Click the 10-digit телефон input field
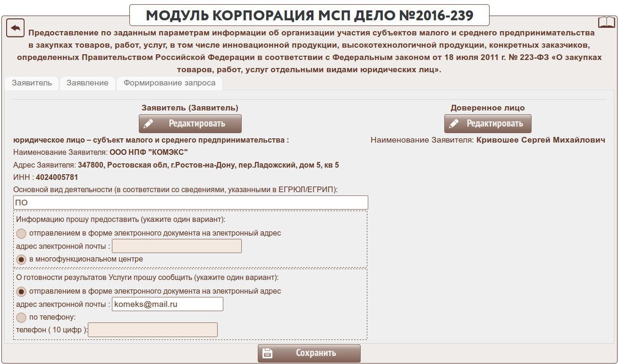This screenshot has height=364, width=618. pyautogui.click(x=152, y=330)
